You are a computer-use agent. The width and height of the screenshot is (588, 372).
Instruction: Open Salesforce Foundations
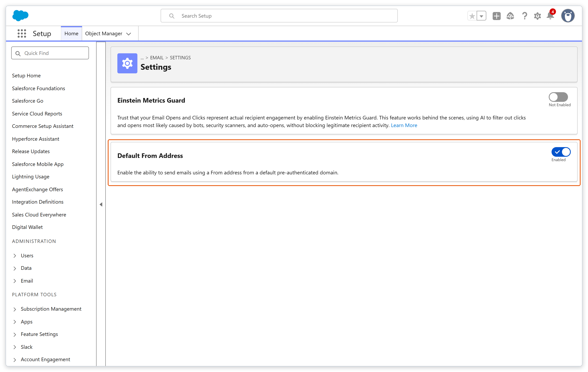(x=38, y=88)
